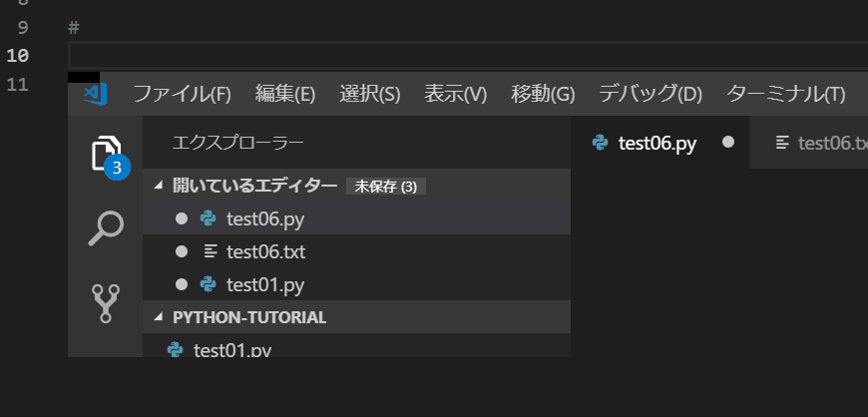Collapse the 開いているエディター section
Image resolution: width=868 pixels, height=417 pixels.
click(x=160, y=187)
